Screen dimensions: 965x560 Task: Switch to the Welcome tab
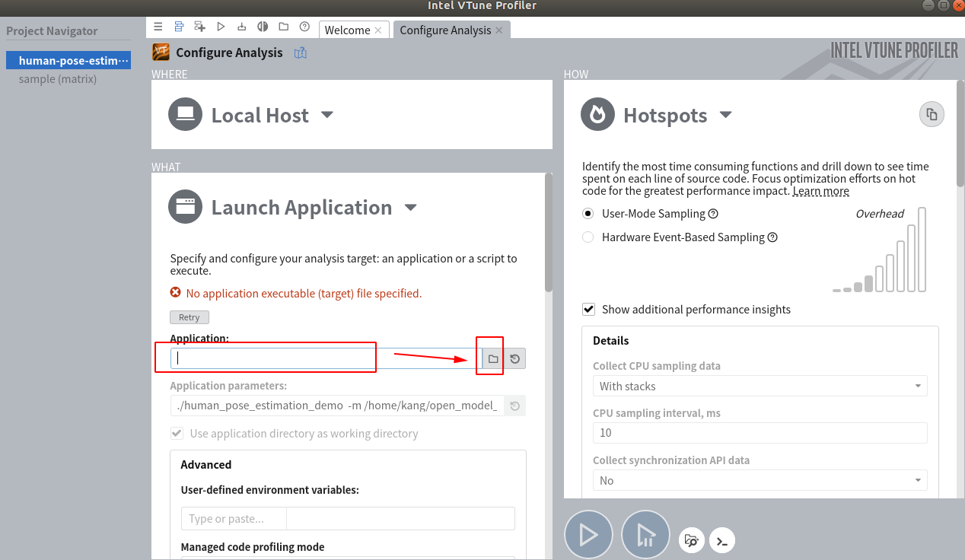pyautogui.click(x=347, y=30)
